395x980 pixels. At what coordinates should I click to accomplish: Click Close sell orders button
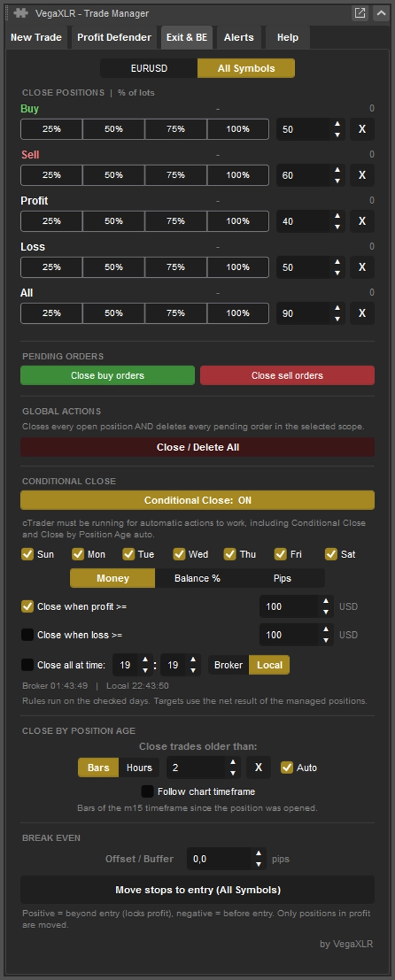[x=287, y=375]
